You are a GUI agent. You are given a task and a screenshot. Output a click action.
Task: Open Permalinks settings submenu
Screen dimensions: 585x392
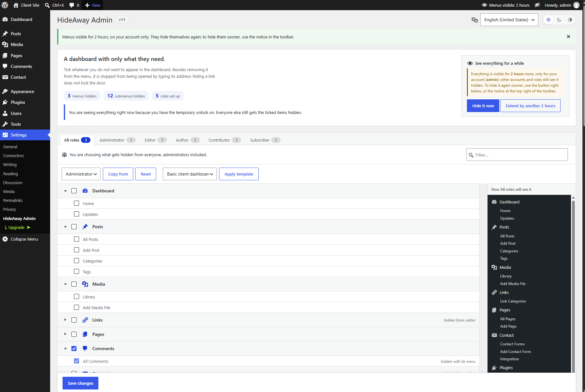click(13, 200)
